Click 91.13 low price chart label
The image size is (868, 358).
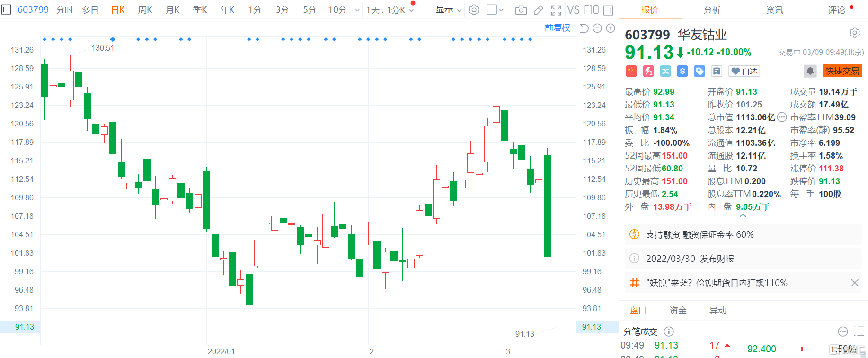524,334
